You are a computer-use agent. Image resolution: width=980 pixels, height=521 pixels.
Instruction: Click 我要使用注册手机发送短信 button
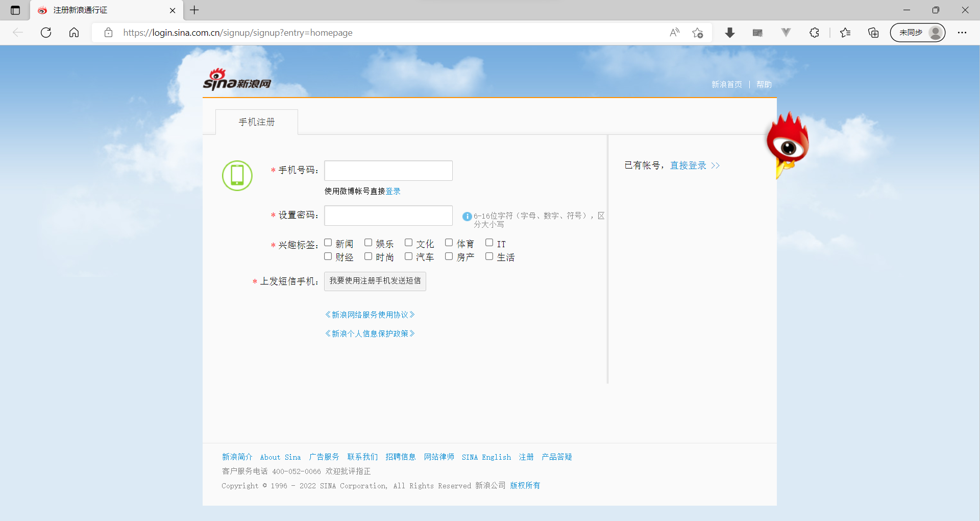(374, 281)
